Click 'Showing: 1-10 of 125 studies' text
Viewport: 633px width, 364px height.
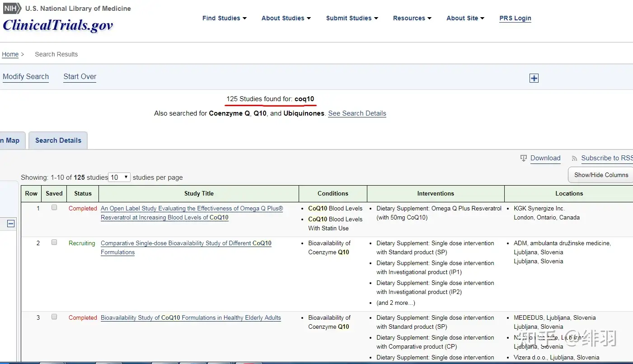(x=64, y=177)
